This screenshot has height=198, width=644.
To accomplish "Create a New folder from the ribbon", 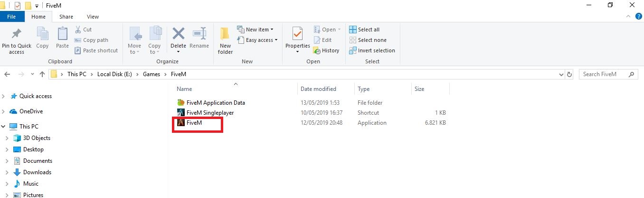I will (225, 41).
